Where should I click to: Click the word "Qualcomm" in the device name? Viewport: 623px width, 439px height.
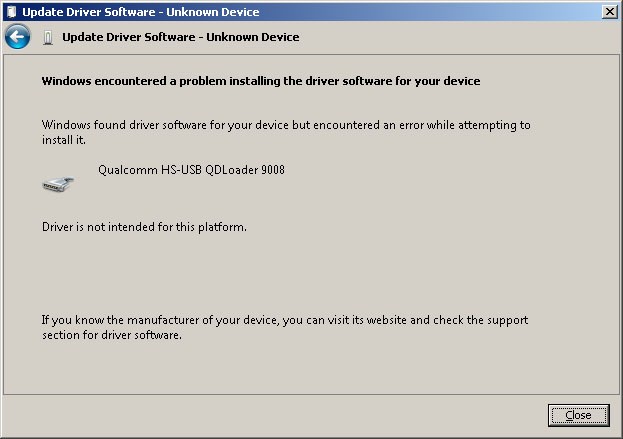pyautogui.click(x=124, y=170)
